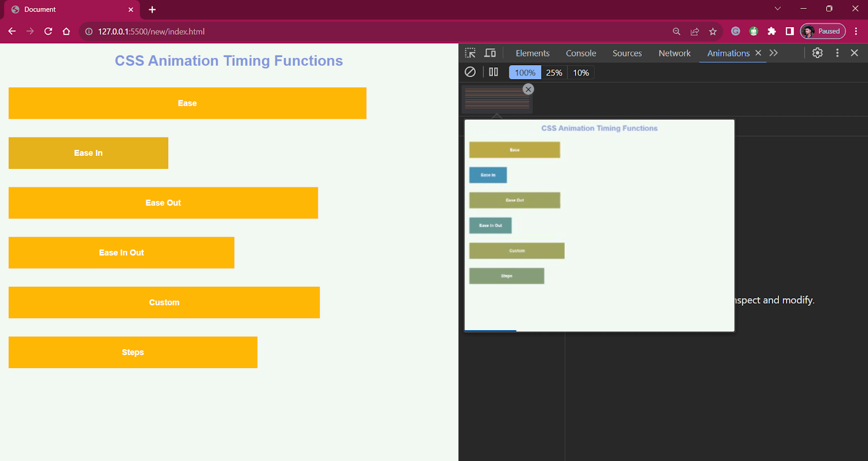This screenshot has width=868, height=461.
Task: Select the animation group preview thumbnail
Action: click(x=497, y=99)
